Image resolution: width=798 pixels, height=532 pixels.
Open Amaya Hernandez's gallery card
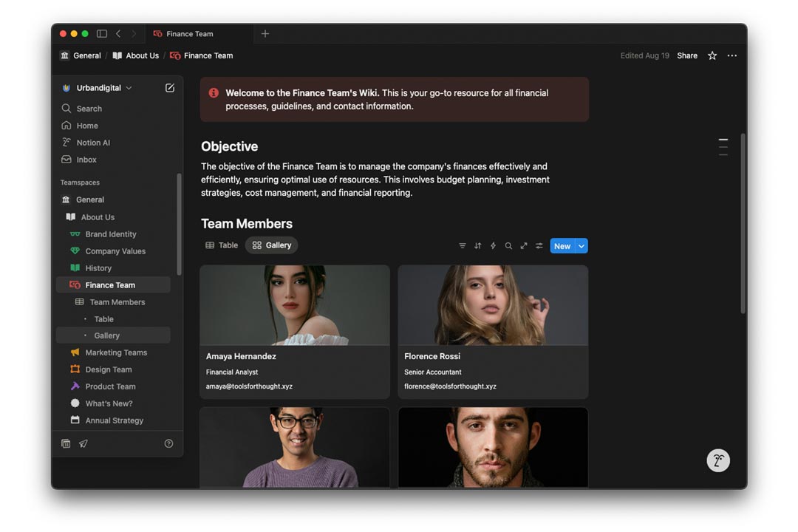294,332
